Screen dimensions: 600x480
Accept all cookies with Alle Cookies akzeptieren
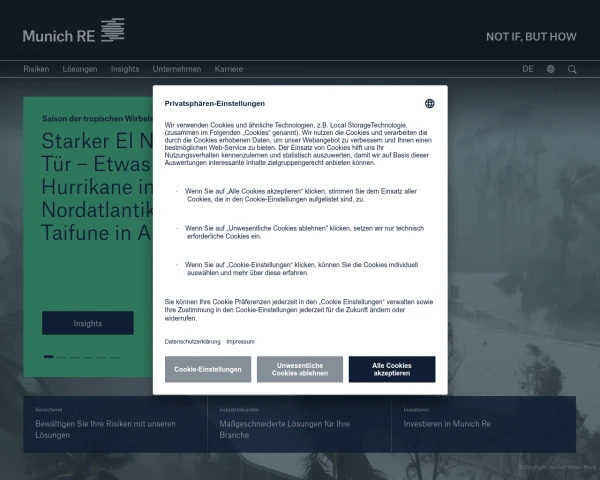pyautogui.click(x=392, y=369)
